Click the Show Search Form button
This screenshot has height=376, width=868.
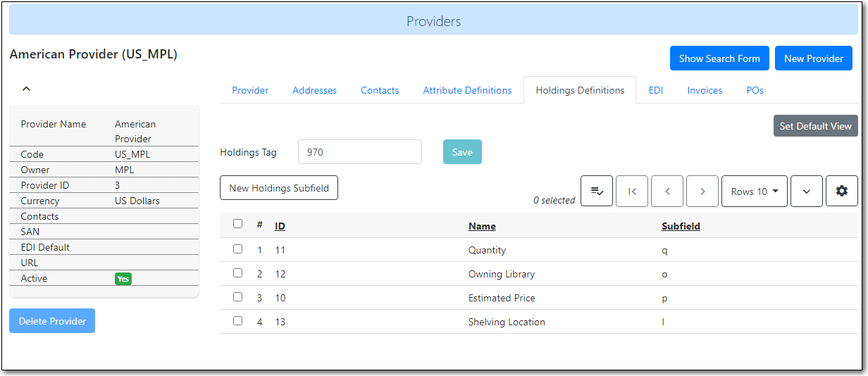[x=719, y=58]
